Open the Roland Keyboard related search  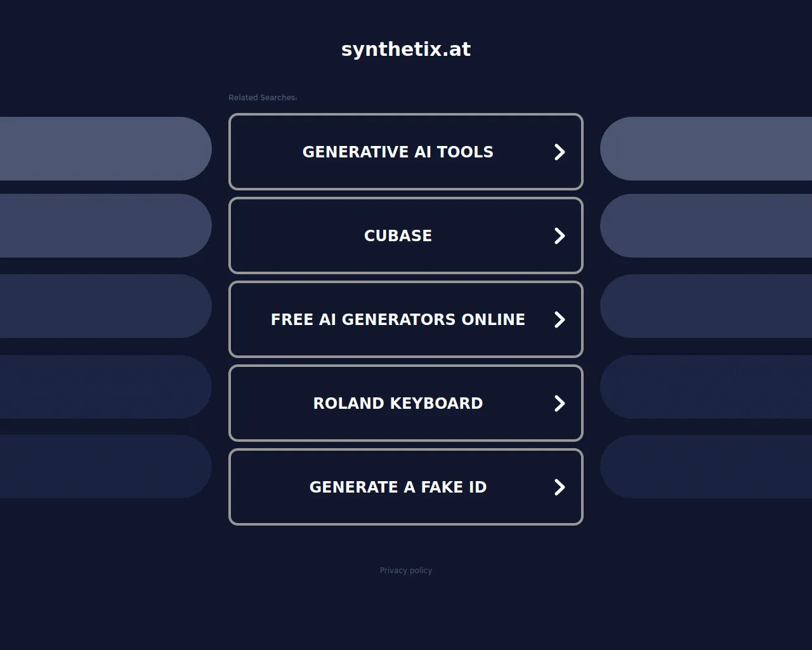point(406,403)
